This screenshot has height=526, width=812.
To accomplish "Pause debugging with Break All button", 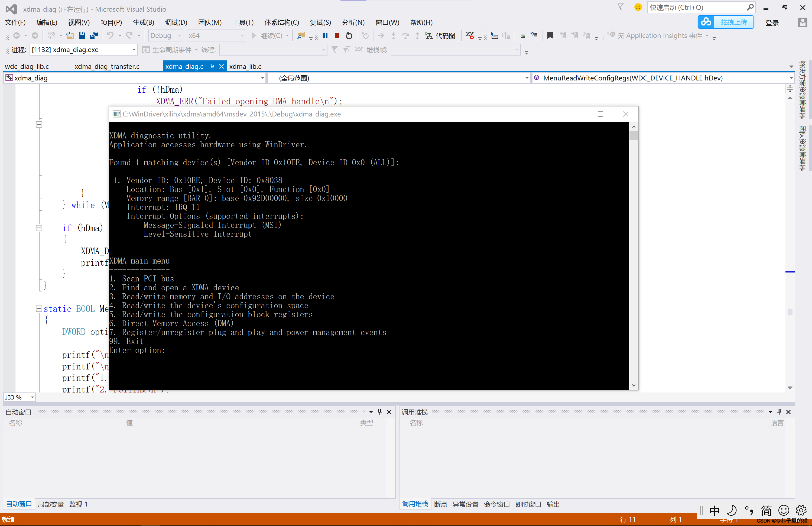I will pos(325,35).
